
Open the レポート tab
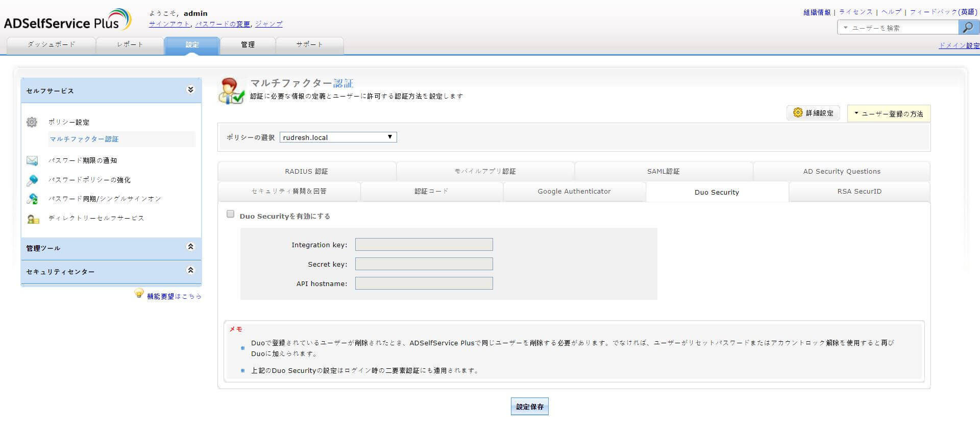(x=130, y=45)
